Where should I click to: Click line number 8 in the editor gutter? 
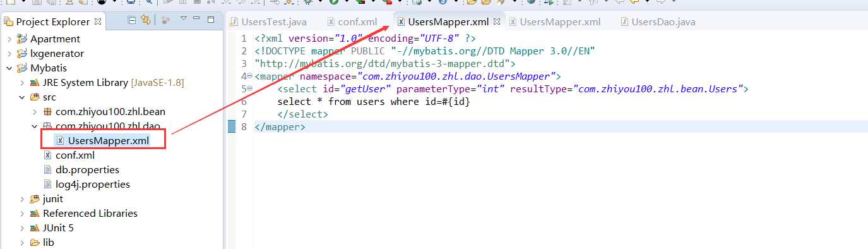pos(244,127)
